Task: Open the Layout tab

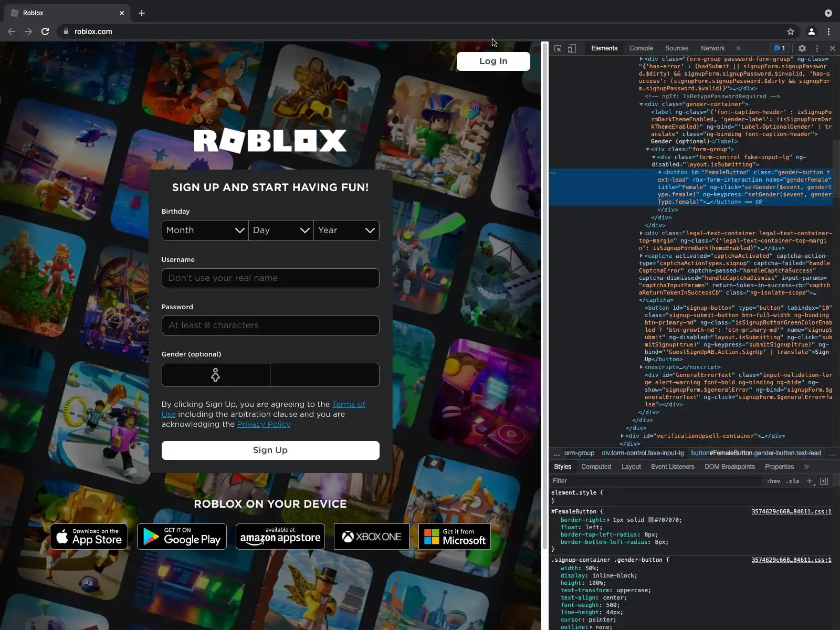Action: click(631, 467)
